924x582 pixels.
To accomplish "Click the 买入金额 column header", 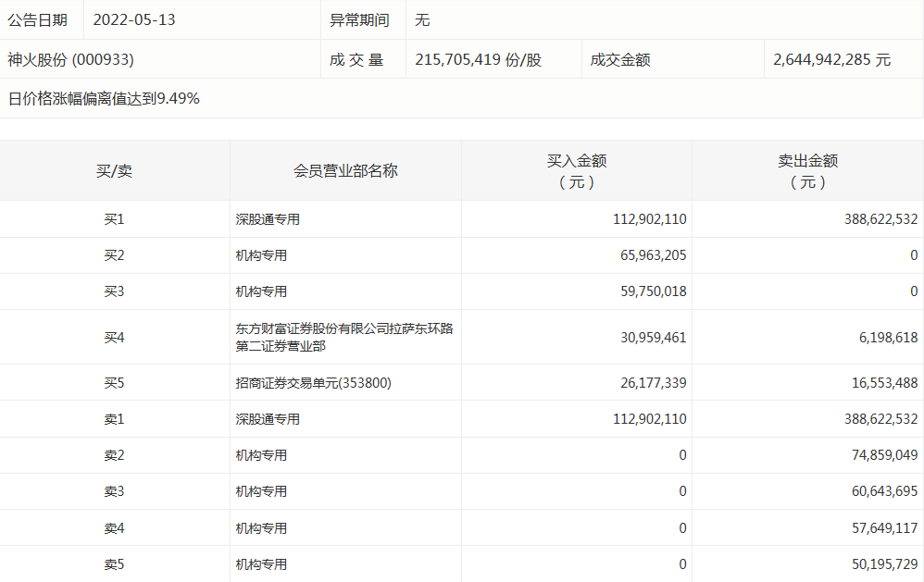I will 576,170.
